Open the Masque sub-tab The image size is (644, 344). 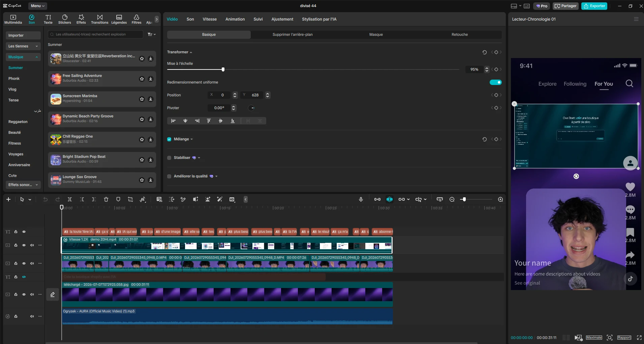click(376, 35)
